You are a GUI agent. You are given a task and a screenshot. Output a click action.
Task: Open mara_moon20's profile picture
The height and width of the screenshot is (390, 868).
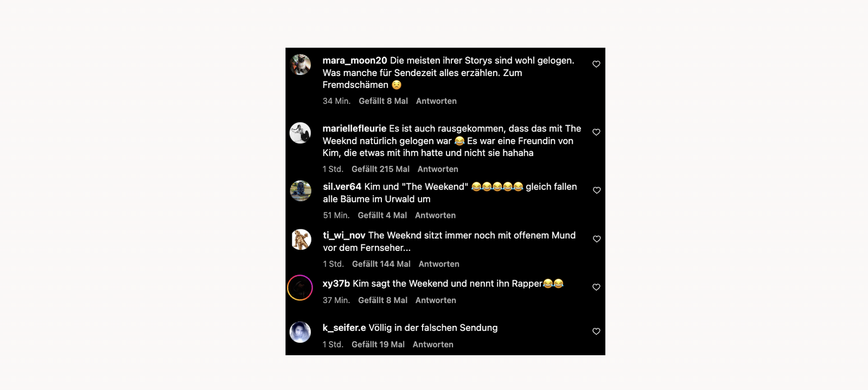(301, 64)
